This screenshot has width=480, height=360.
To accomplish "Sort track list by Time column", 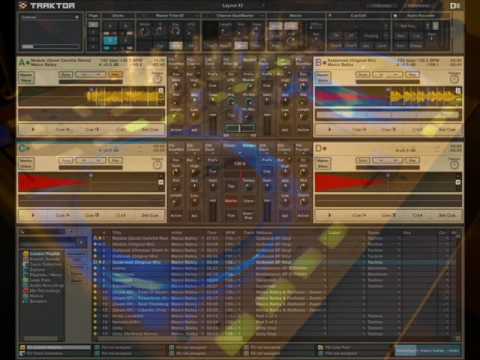I will pyautogui.click(x=212, y=233).
